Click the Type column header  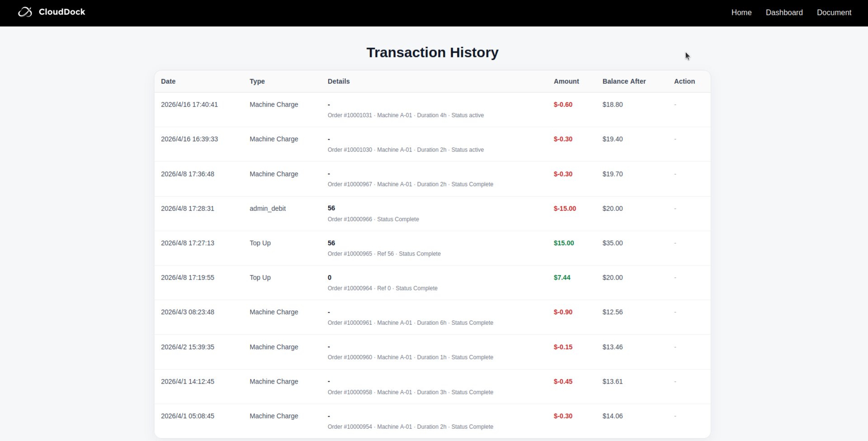[x=257, y=81]
